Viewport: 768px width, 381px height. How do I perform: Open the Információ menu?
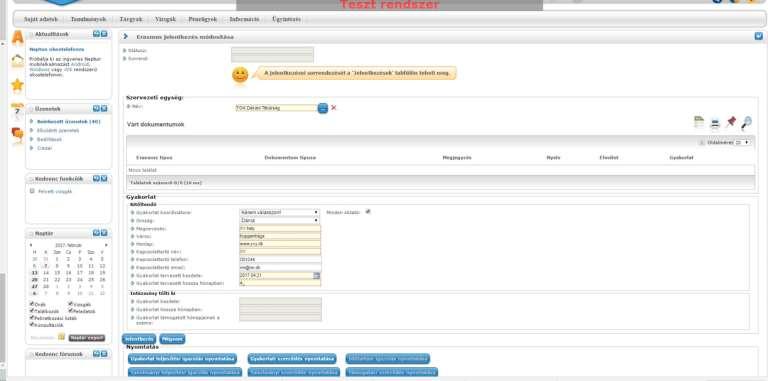coord(244,20)
